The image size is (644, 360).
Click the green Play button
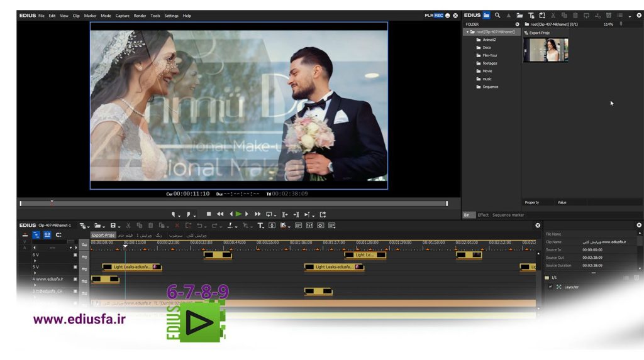coord(238,214)
